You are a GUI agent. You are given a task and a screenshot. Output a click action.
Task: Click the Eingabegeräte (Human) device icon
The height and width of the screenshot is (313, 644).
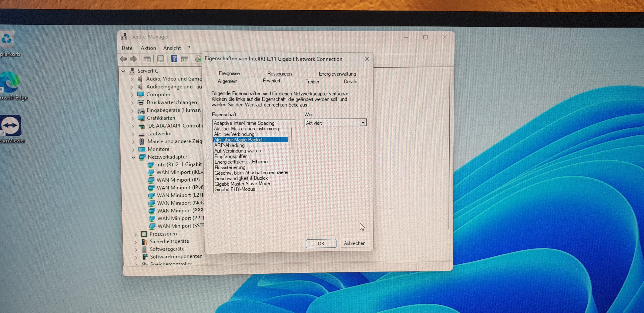(141, 110)
